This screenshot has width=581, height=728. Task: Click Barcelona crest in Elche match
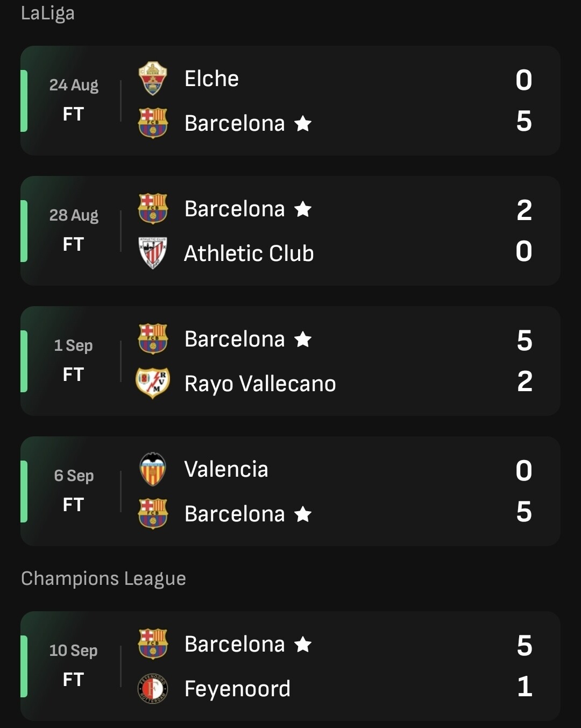(153, 123)
